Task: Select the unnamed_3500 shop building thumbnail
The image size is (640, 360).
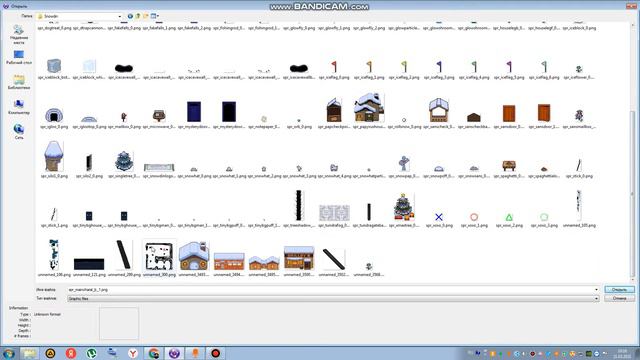Action: click(299, 258)
